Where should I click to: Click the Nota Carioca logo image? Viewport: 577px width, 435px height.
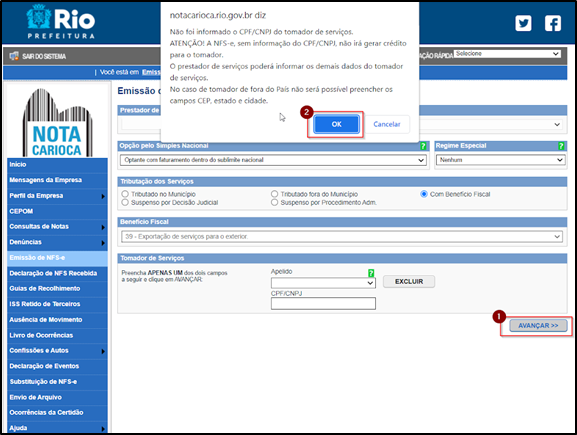(57, 123)
